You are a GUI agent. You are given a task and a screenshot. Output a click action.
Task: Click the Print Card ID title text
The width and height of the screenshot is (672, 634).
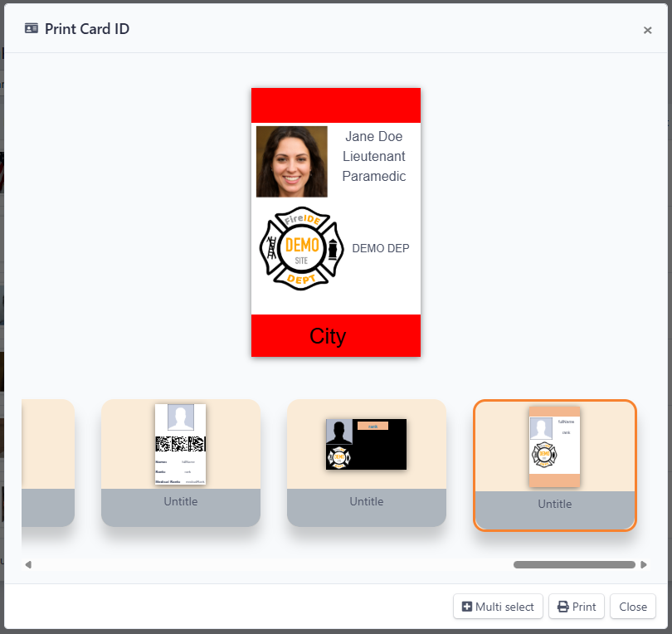coord(87,29)
